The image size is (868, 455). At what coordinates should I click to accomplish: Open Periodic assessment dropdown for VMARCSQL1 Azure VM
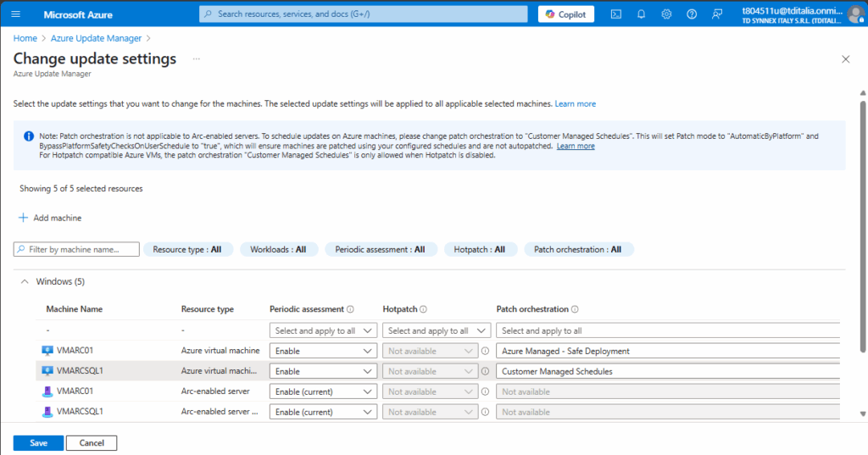pos(323,371)
